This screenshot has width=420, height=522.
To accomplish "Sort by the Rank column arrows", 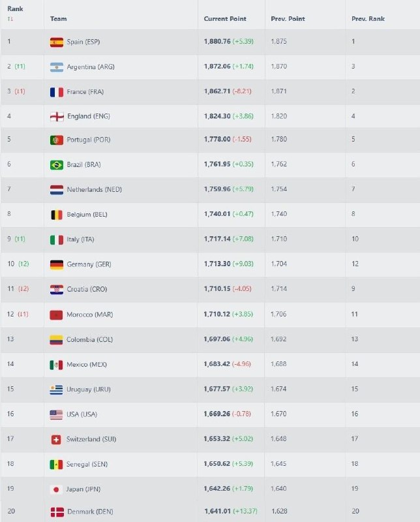I will click(10, 19).
